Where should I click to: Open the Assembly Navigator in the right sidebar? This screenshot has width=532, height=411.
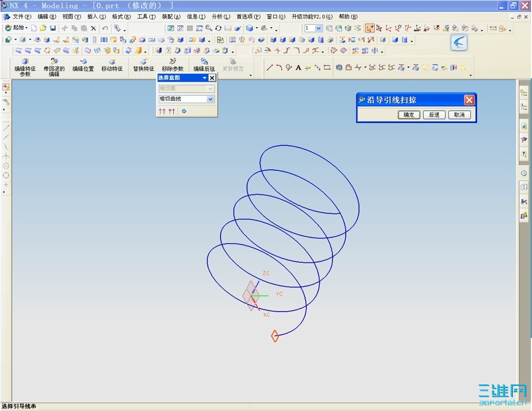pyautogui.click(x=524, y=92)
